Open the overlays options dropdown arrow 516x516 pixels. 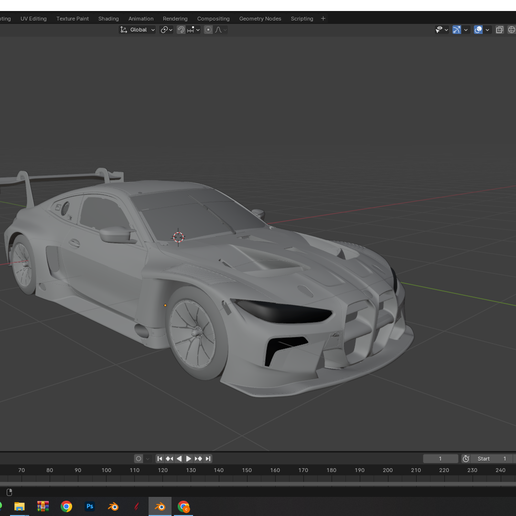click(487, 30)
